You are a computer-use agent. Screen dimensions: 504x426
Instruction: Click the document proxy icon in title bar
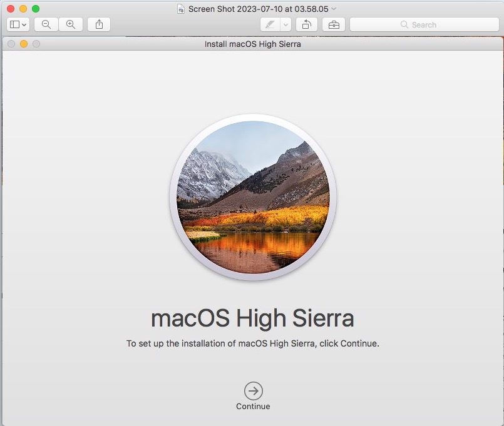pyautogui.click(x=181, y=9)
